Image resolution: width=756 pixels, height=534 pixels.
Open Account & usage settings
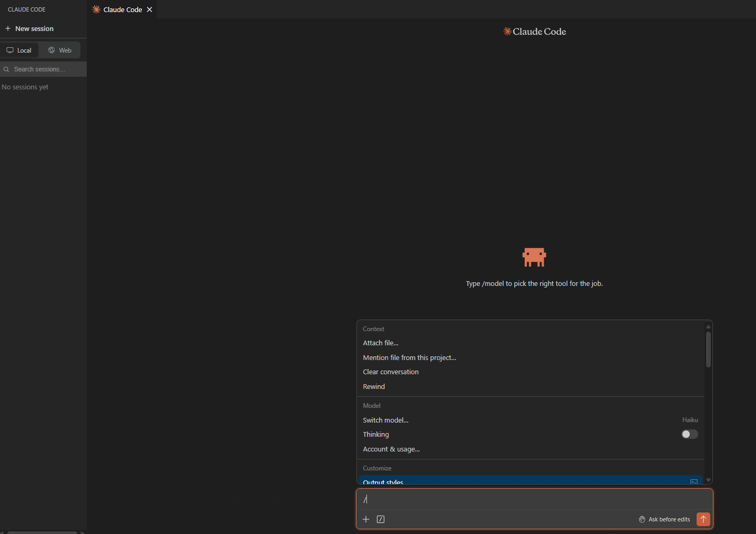(391, 449)
